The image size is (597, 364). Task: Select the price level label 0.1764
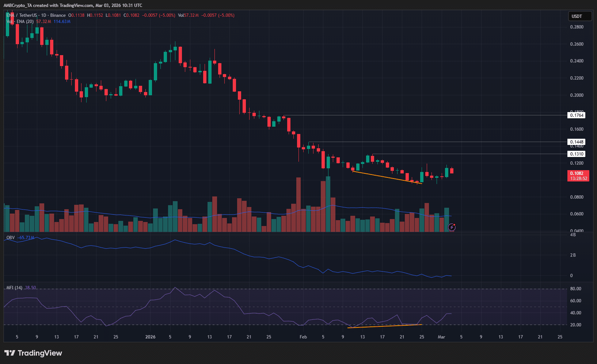[x=577, y=115]
